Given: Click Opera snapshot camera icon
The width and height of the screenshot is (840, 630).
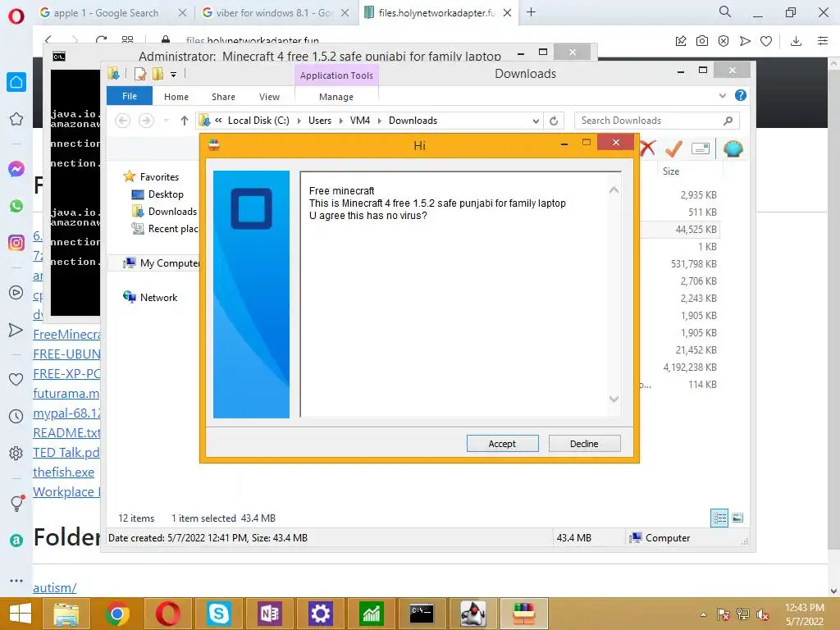Looking at the screenshot, I should 702,41.
